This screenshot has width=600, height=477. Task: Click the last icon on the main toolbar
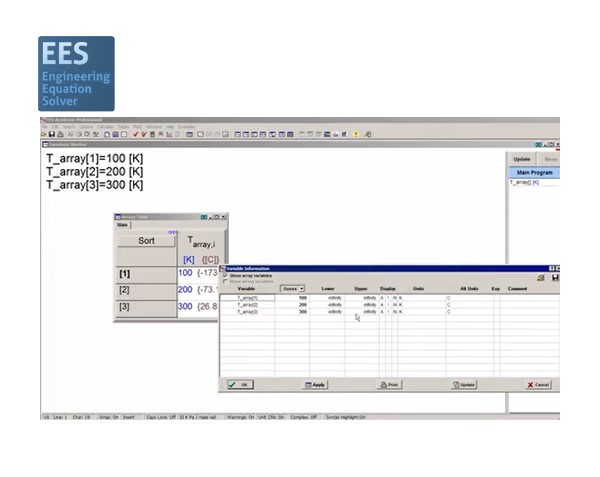[368, 134]
